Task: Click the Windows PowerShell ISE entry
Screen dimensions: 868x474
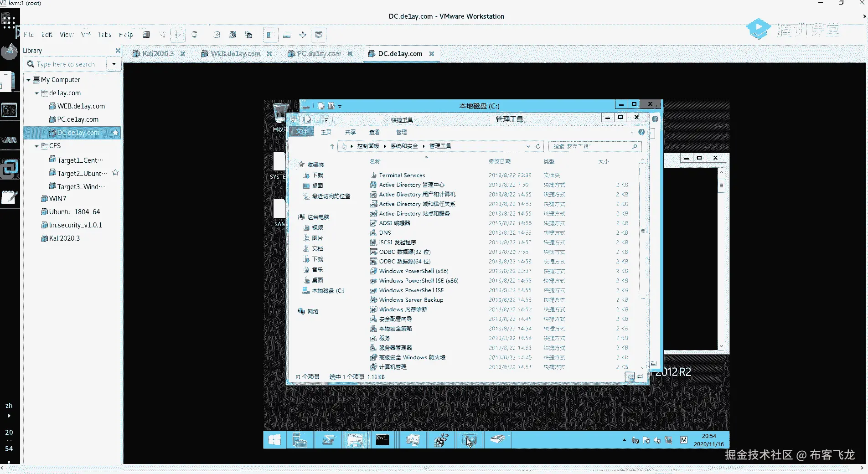Action: click(x=411, y=290)
